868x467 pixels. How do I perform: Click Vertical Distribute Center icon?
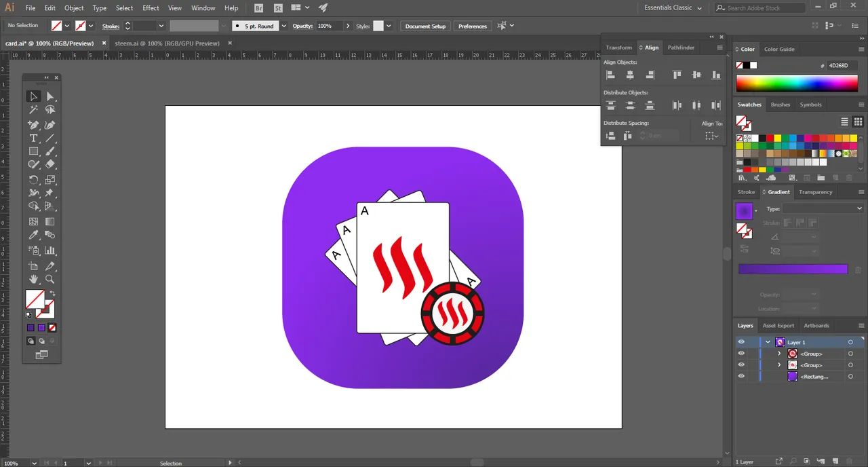coord(630,105)
